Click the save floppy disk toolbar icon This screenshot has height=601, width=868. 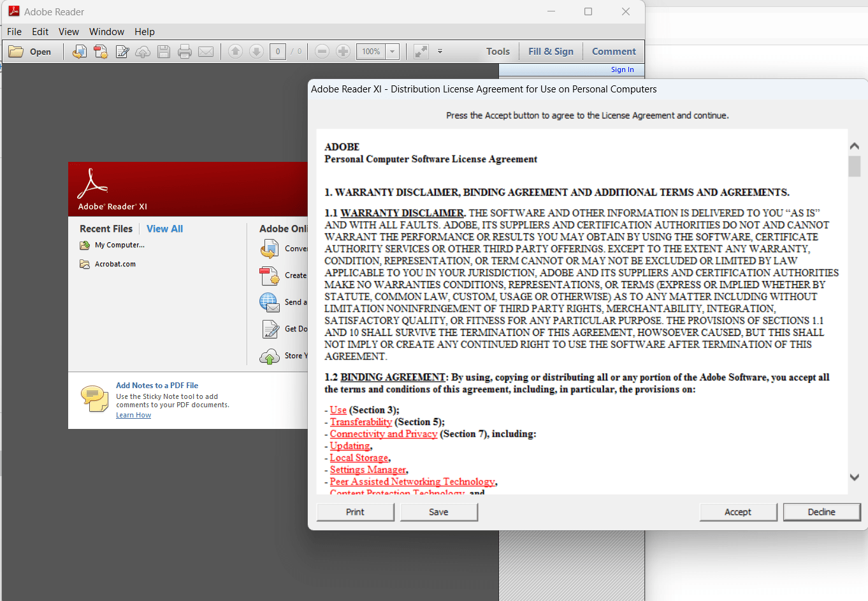[x=164, y=52]
